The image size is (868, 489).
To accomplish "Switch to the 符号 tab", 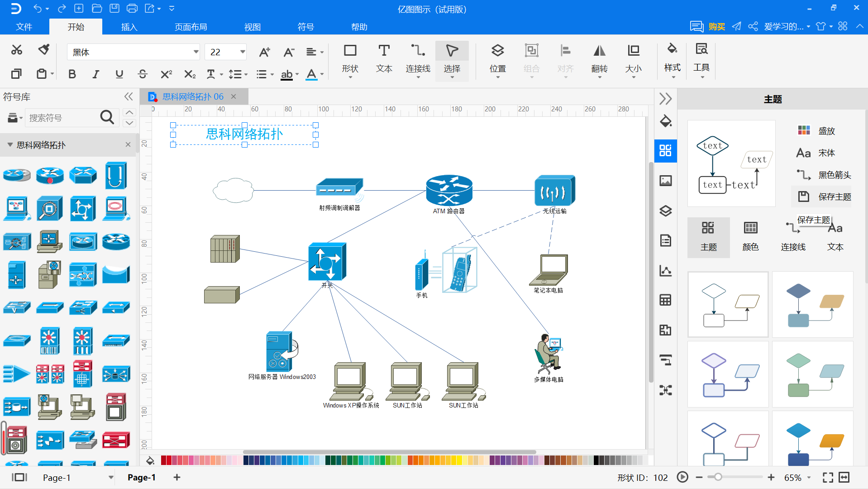I will coord(305,27).
